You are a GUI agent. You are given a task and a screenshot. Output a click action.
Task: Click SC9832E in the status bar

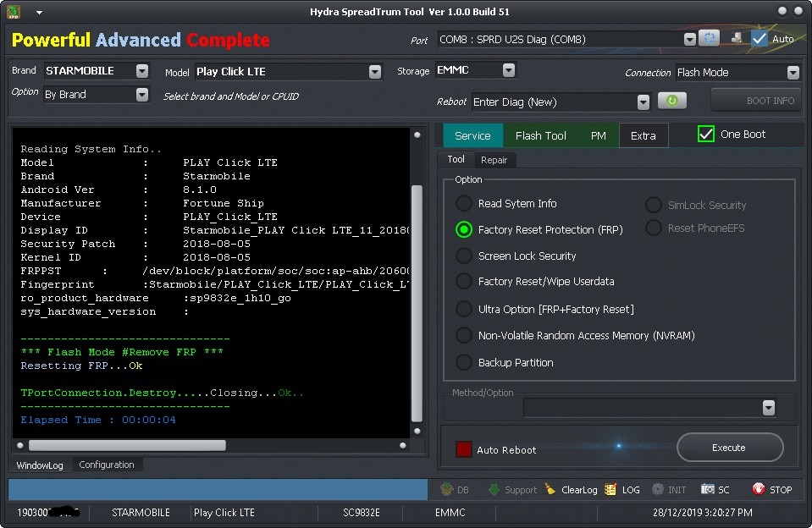click(362, 513)
